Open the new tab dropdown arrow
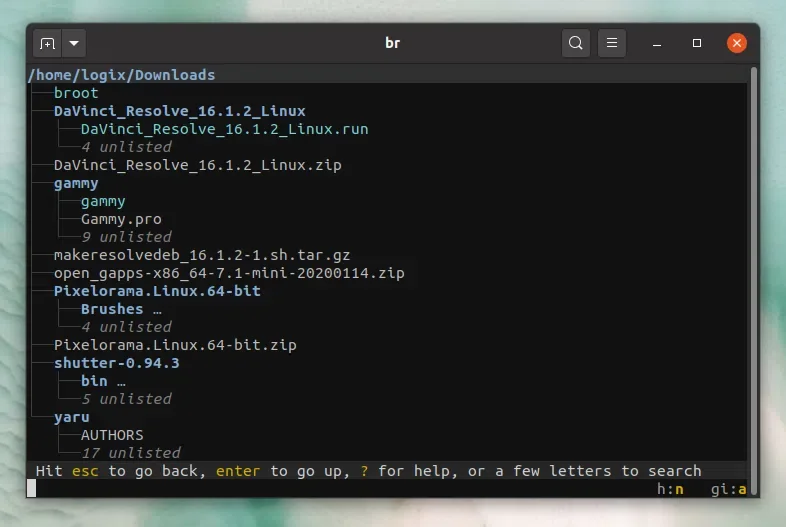Viewport: 786px width, 527px height. coord(75,44)
